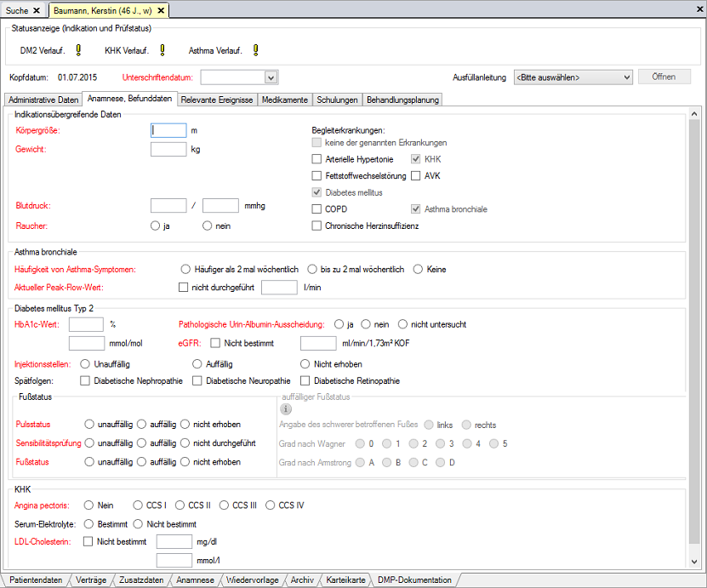Select Angina pectoris Nein
Image resolution: width=707 pixels, height=588 pixels.
88,505
